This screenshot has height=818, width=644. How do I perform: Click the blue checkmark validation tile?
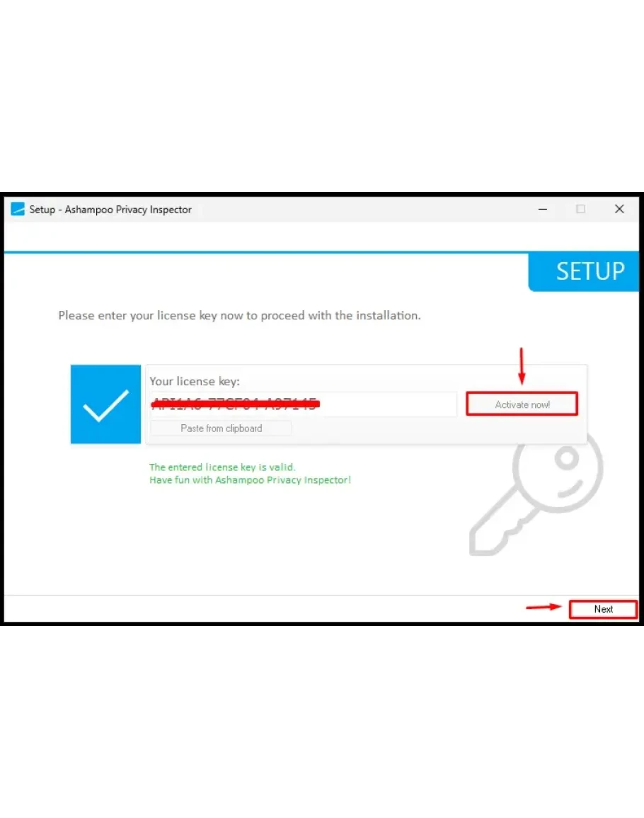(x=106, y=404)
